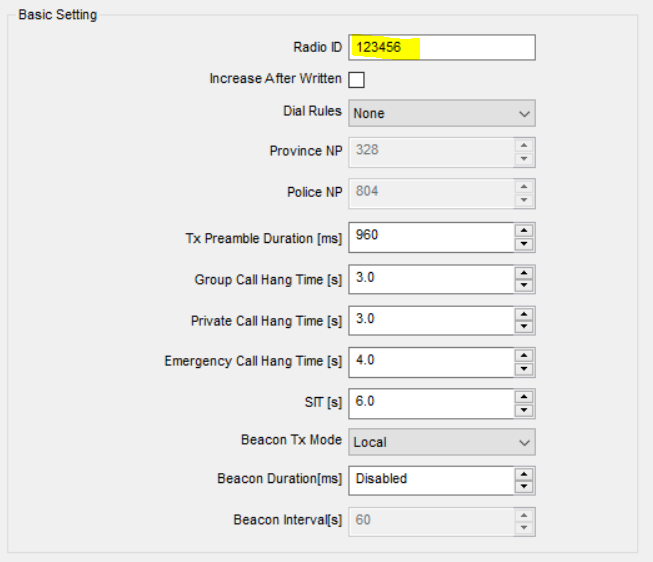Increase Emergency Call Hang Time spinner
The height and width of the screenshot is (562, 653).
524,355
